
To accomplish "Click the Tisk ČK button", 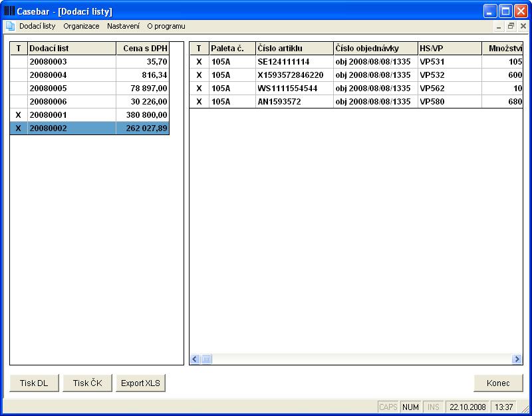I will pyautogui.click(x=88, y=383).
